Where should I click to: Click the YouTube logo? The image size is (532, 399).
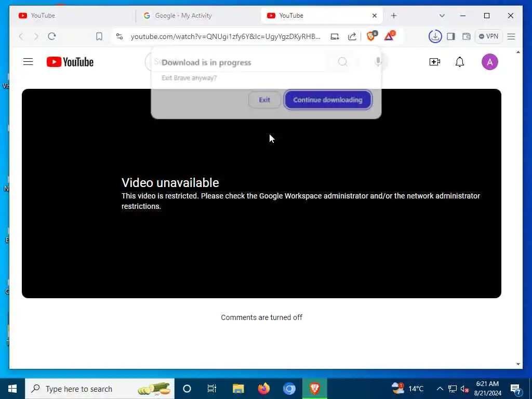70,62
